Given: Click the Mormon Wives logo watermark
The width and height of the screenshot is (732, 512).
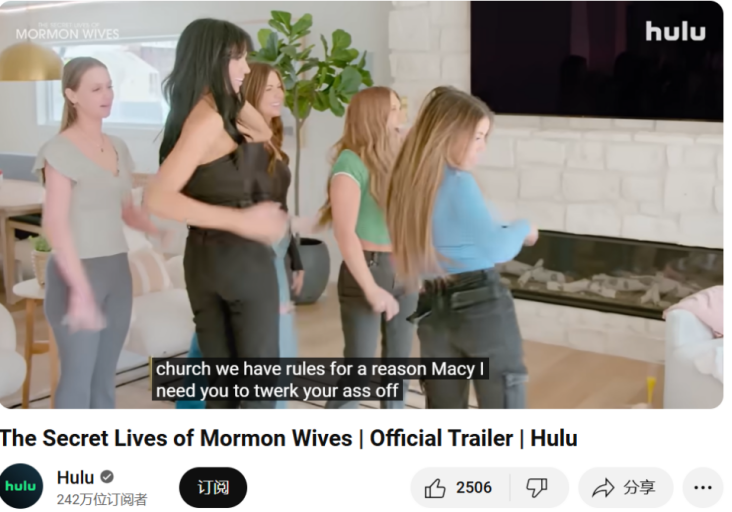Looking at the screenshot, I should click(67, 32).
